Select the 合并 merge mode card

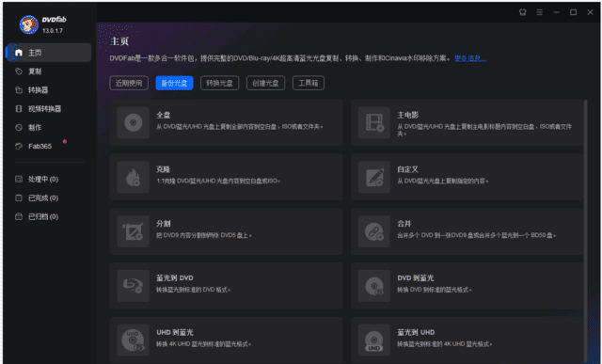coord(467,231)
